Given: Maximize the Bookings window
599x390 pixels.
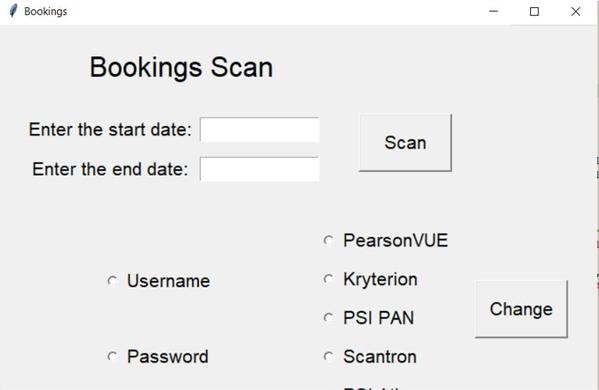Looking at the screenshot, I should [534, 11].
